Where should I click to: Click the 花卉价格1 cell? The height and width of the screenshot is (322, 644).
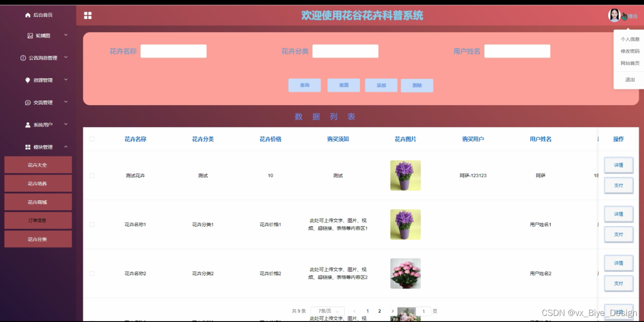(x=271, y=224)
